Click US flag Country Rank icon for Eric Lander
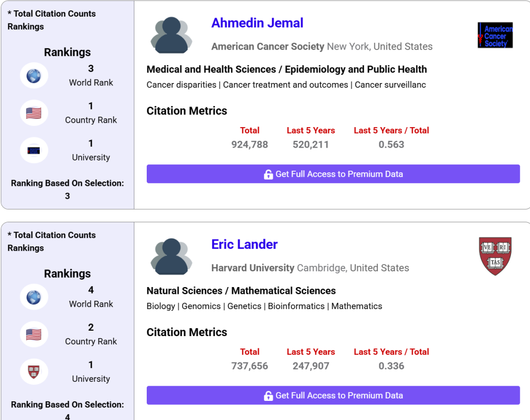 34,335
